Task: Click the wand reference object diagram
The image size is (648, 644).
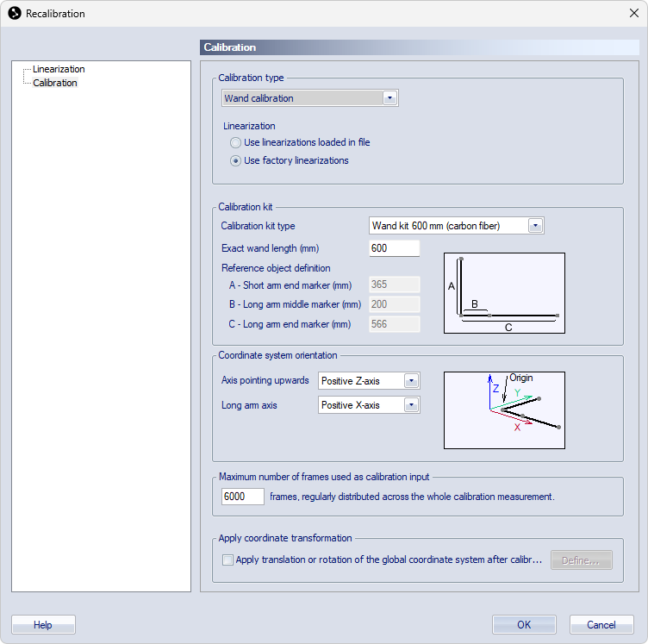Action: click(x=504, y=293)
